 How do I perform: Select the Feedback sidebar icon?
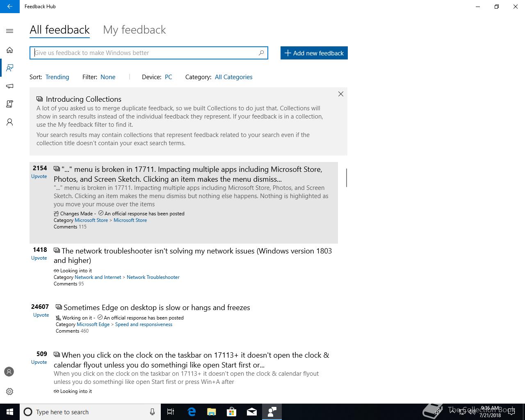pyautogui.click(x=10, y=68)
